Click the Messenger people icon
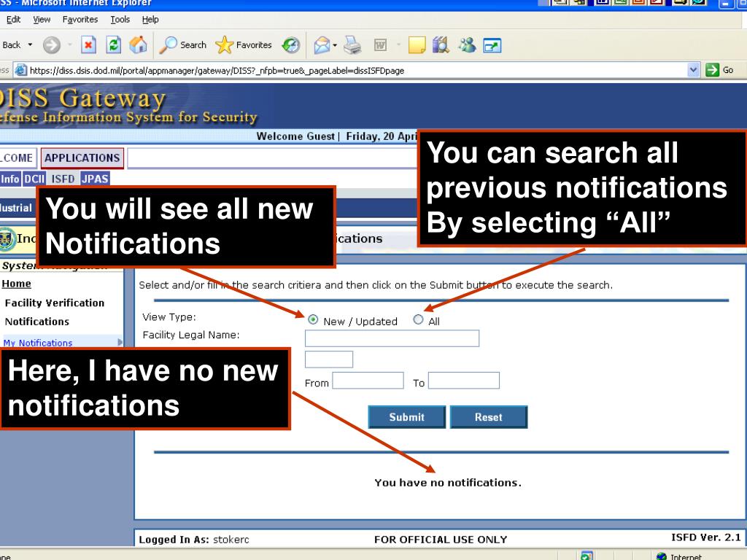Viewport: 747px width, 560px height. tap(467, 45)
